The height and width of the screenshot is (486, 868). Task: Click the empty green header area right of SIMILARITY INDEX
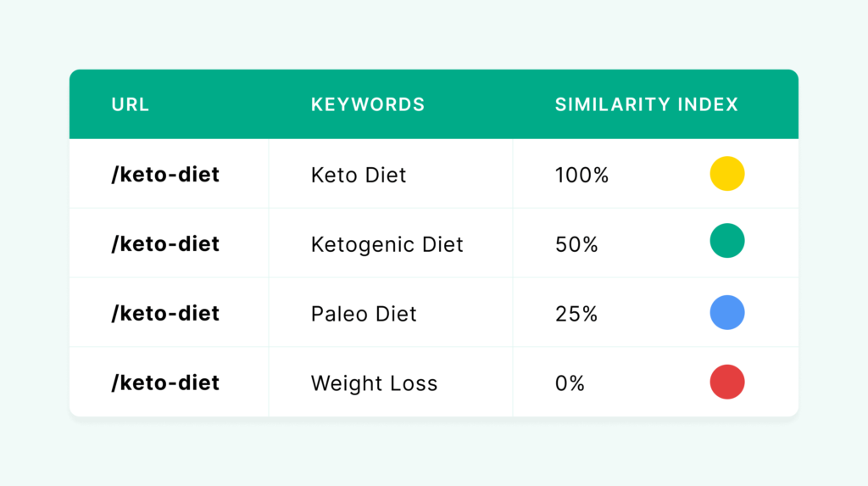[x=769, y=105]
